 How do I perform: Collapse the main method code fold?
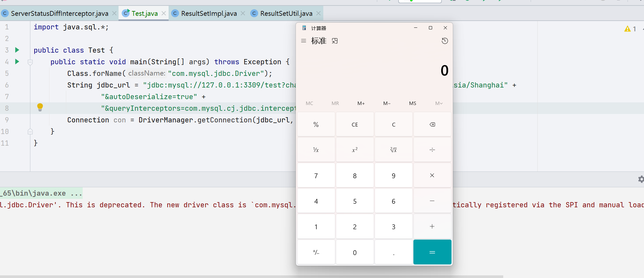(30, 62)
